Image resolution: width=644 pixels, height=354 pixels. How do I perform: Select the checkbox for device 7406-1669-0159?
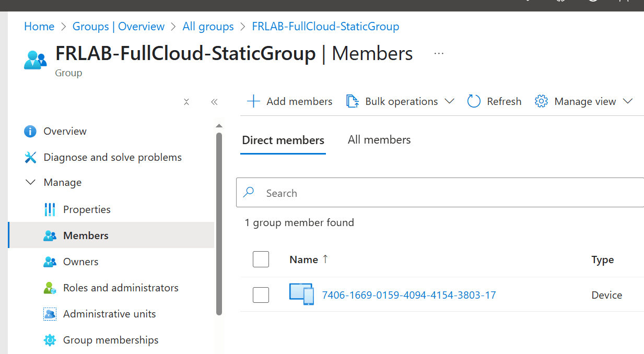point(261,295)
